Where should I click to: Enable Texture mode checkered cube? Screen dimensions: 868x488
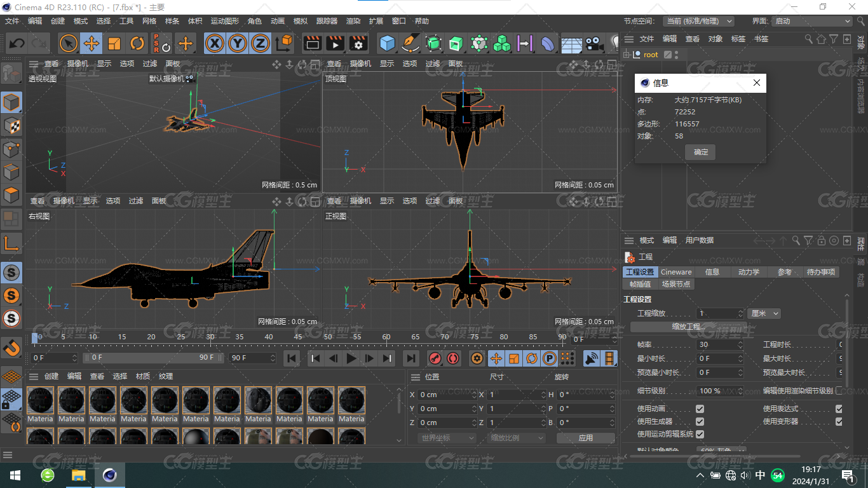click(11, 125)
